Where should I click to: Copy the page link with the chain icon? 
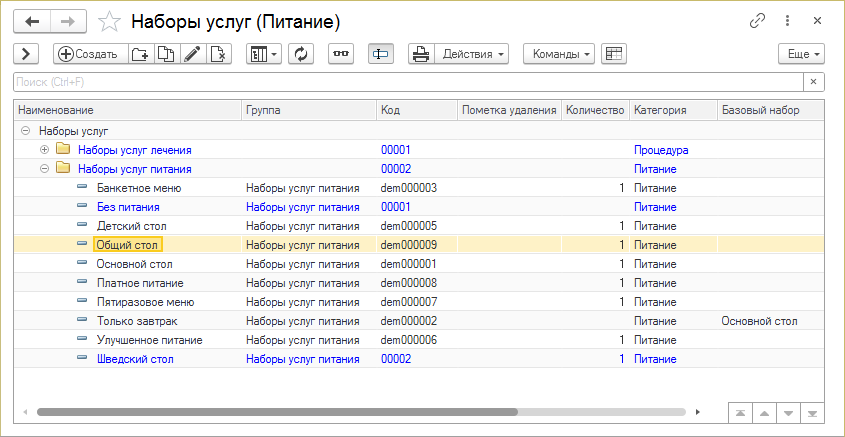click(x=757, y=21)
